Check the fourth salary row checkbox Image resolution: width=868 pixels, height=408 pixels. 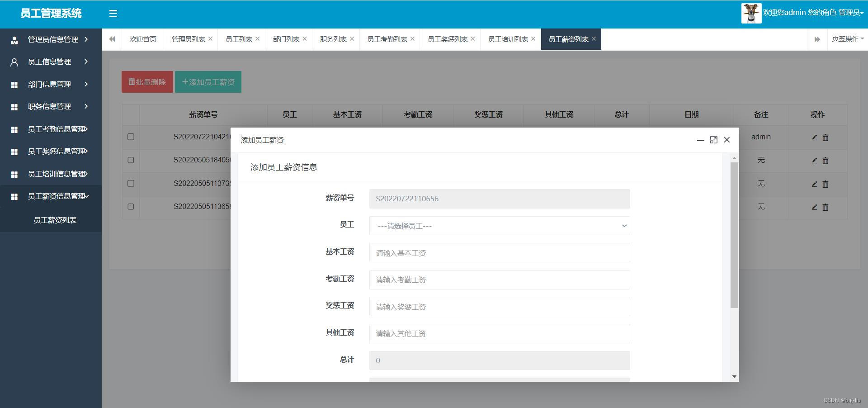[131, 207]
